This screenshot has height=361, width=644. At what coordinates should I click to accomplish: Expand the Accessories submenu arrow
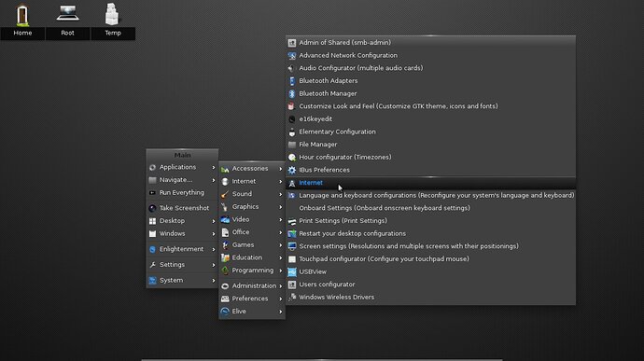coord(281,169)
